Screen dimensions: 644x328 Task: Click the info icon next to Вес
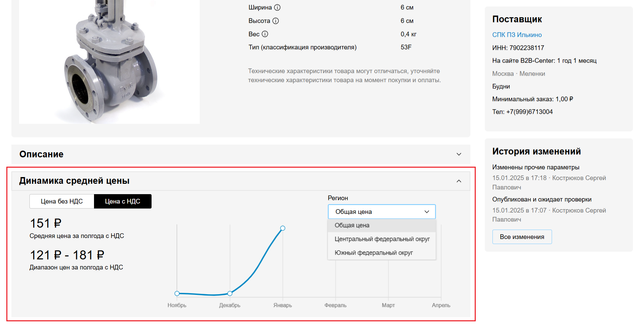click(x=265, y=34)
